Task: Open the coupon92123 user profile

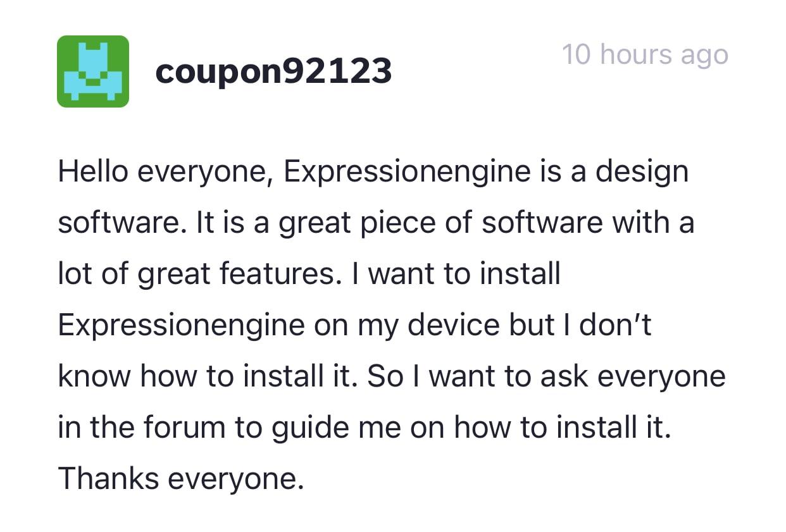Action: click(x=273, y=71)
